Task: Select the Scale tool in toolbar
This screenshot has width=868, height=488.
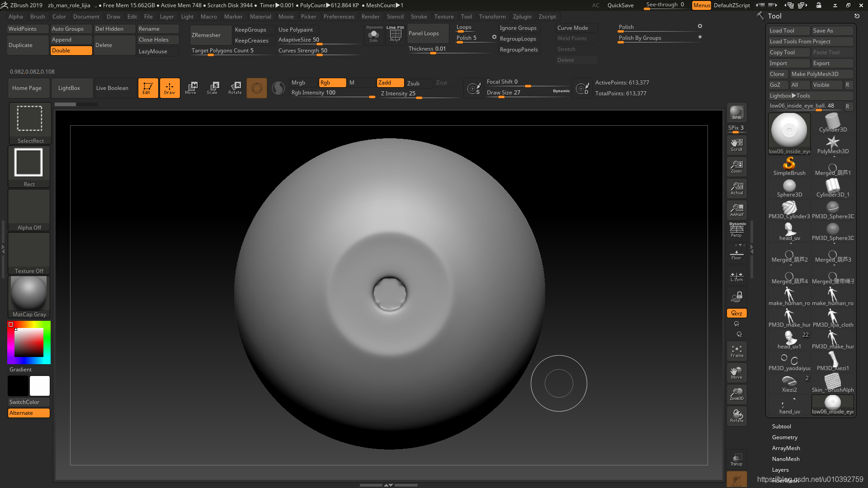Action: [x=213, y=88]
